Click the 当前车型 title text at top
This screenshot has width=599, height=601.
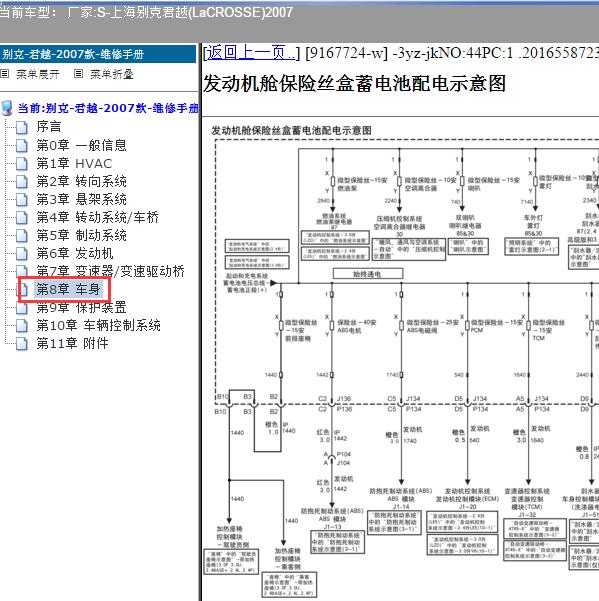[x=146, y=12]
